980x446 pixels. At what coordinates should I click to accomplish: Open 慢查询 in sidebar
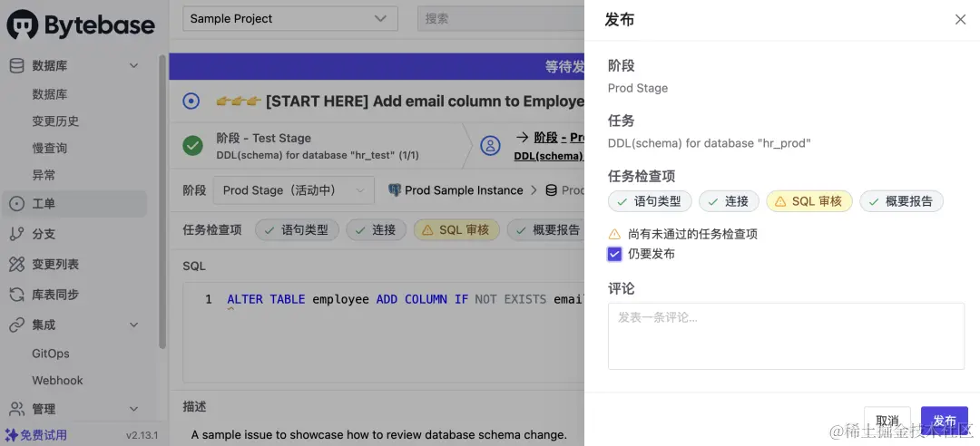(50, 148)
